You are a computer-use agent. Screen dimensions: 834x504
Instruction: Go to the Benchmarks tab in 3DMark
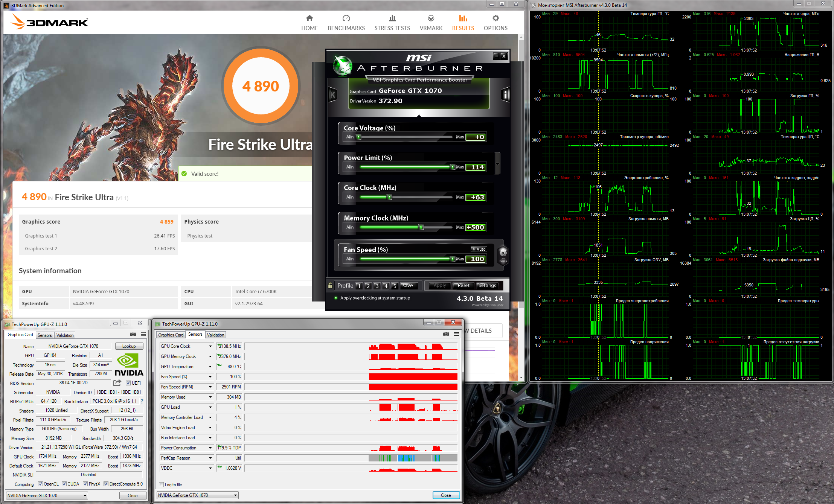pos(346,23)
